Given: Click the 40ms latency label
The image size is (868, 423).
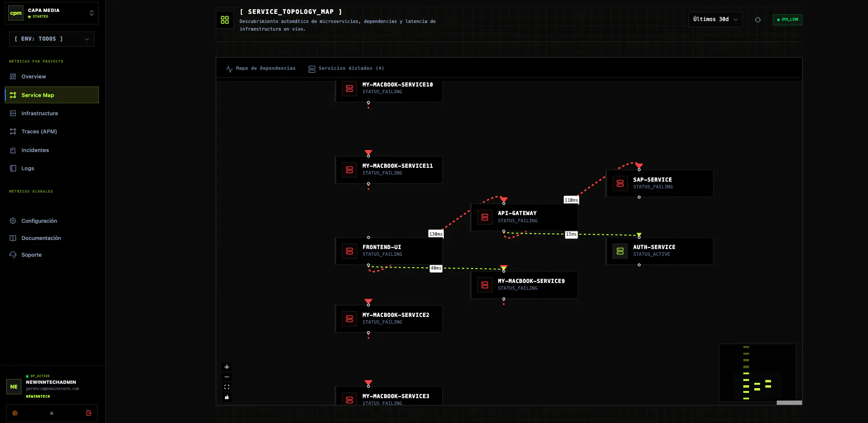Looking at the screenshot, I should click(x=436, y=268).
